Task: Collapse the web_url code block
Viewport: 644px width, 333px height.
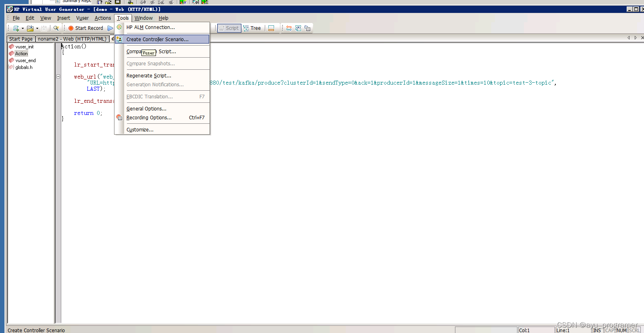Action: (58, 76)
